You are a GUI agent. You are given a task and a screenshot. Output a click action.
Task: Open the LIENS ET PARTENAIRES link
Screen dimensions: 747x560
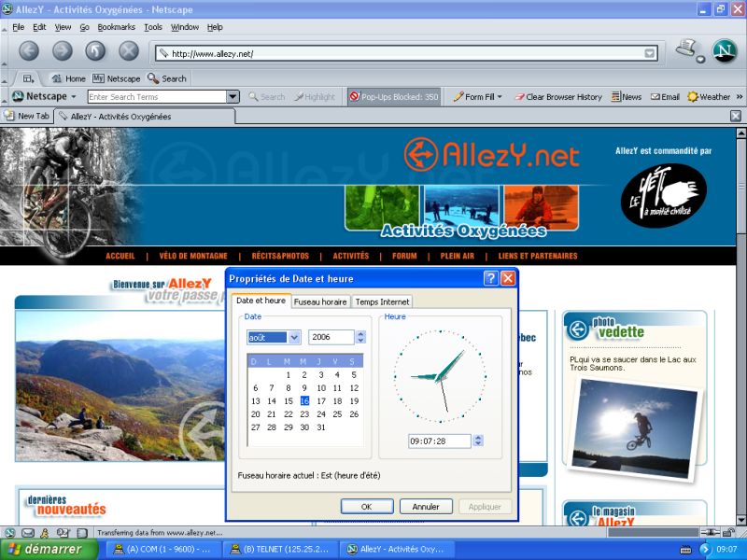click(538, 256)
